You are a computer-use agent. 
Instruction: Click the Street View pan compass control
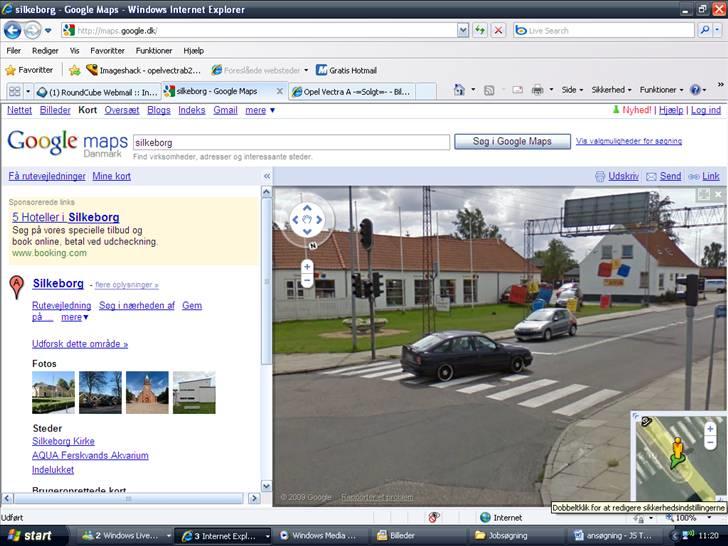click(x=307, y=219)
